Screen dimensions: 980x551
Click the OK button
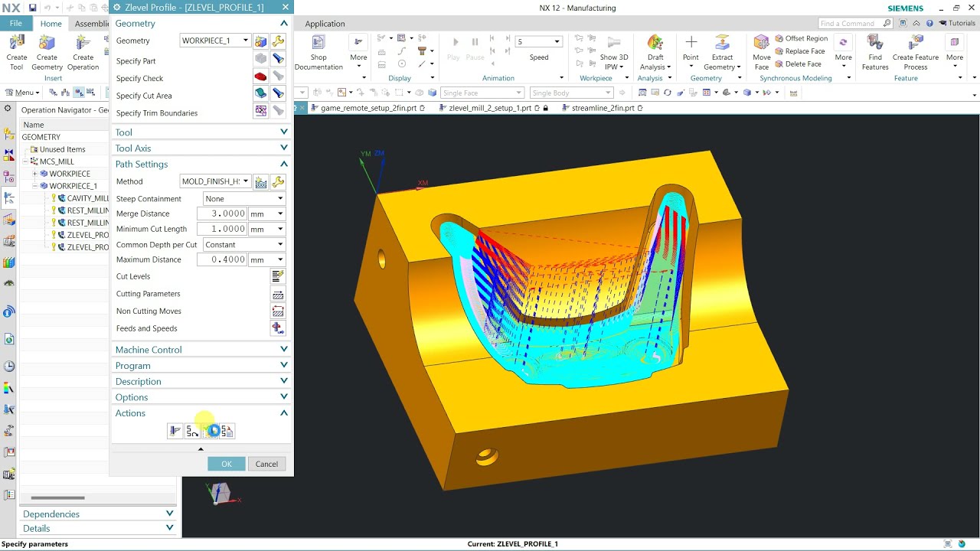226,464
